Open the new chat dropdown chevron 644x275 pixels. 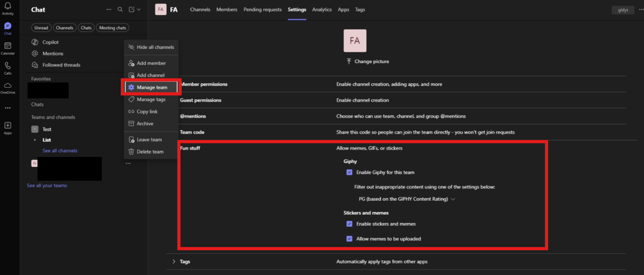pyautogui.click(x=139, y=9)
